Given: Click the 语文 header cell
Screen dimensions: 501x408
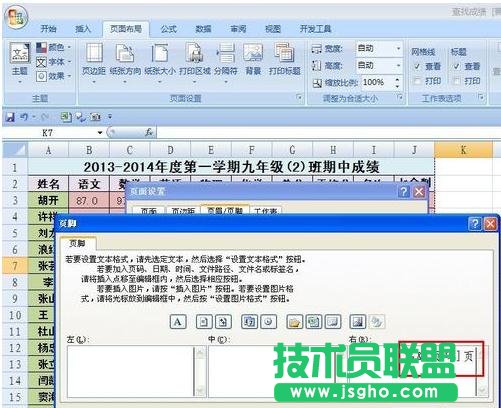Looking at the screenshot, I should 89,184.
